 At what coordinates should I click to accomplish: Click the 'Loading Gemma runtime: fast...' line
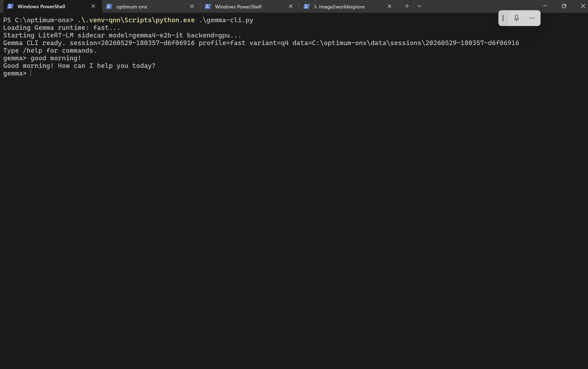point(62,28)
